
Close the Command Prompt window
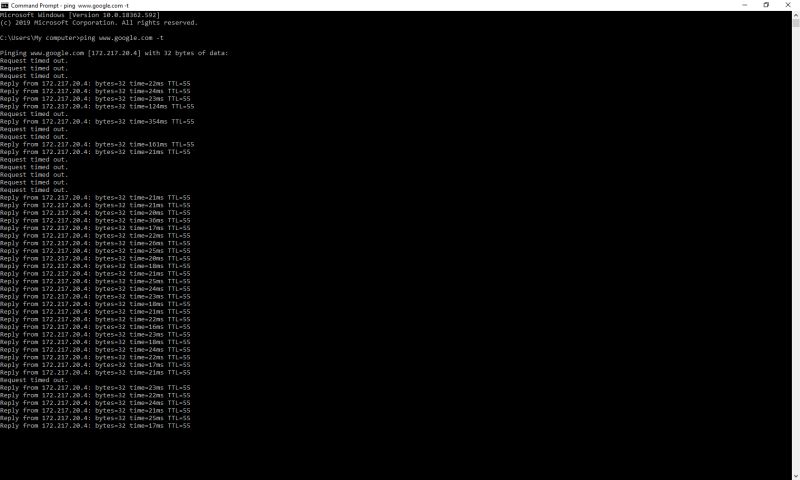(x=788, y=5)
